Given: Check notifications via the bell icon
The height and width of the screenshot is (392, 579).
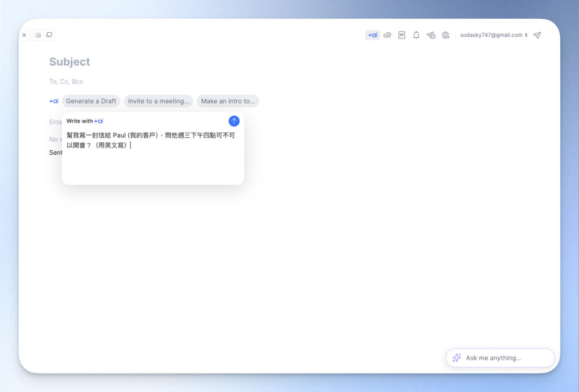Looking at the screenshot, I should [x=416, y=35].
